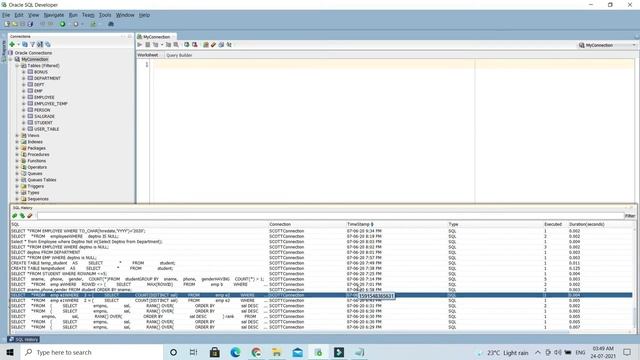Open the Team menu
Screen dimensions: 640x360
coord(88,15)
